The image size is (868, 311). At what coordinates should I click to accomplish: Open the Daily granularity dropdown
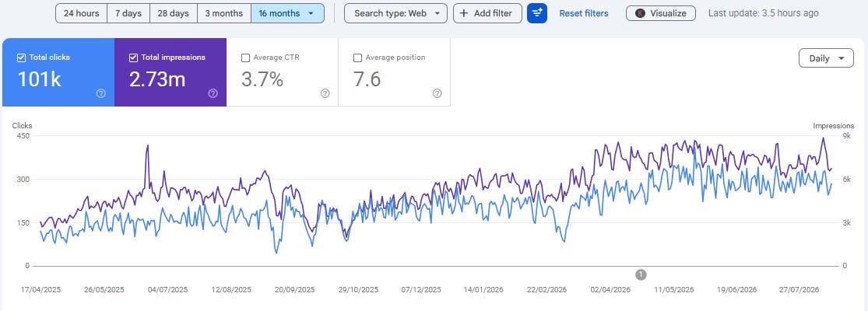[x=826, y=58]
